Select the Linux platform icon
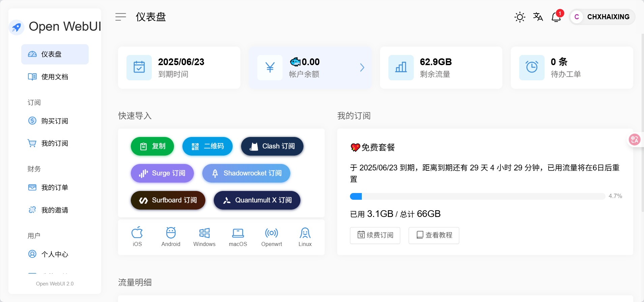 [x=305, y=237]
